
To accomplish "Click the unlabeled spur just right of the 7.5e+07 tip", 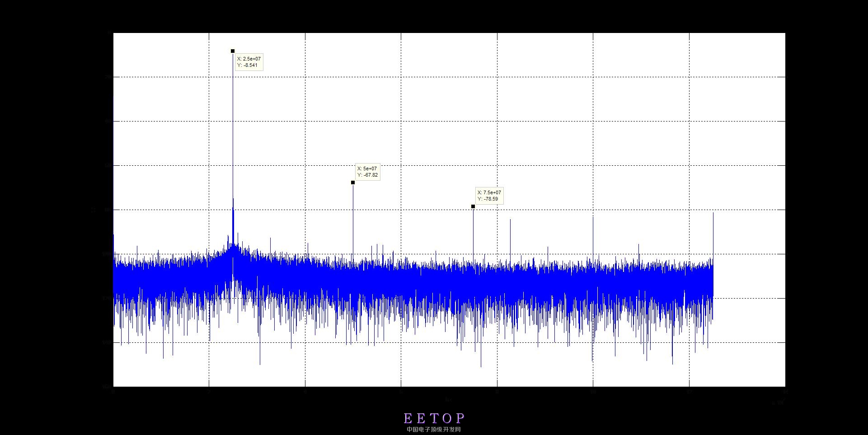I will (x=510, y=239).
